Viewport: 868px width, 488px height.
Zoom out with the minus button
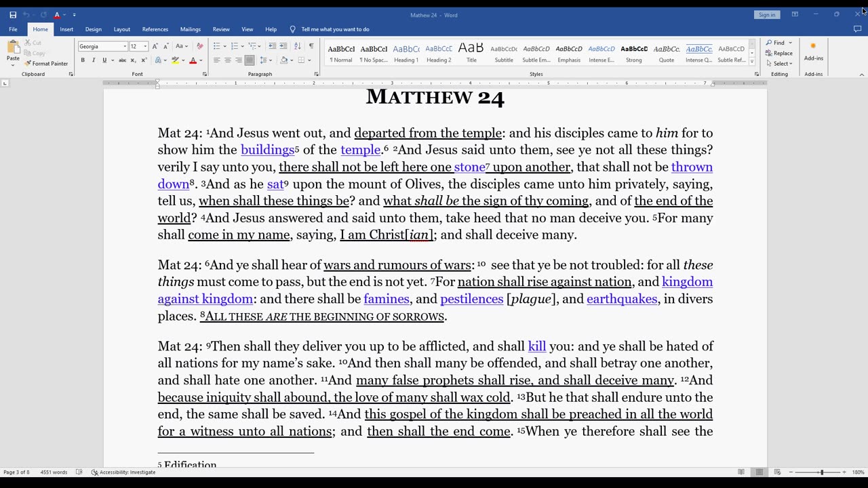click(x=789, y=472)
